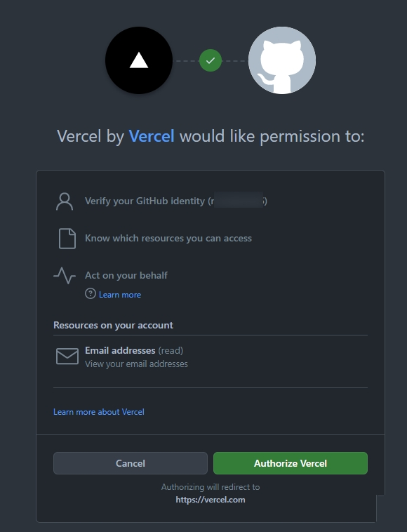Click the question mark help icon

91,293
